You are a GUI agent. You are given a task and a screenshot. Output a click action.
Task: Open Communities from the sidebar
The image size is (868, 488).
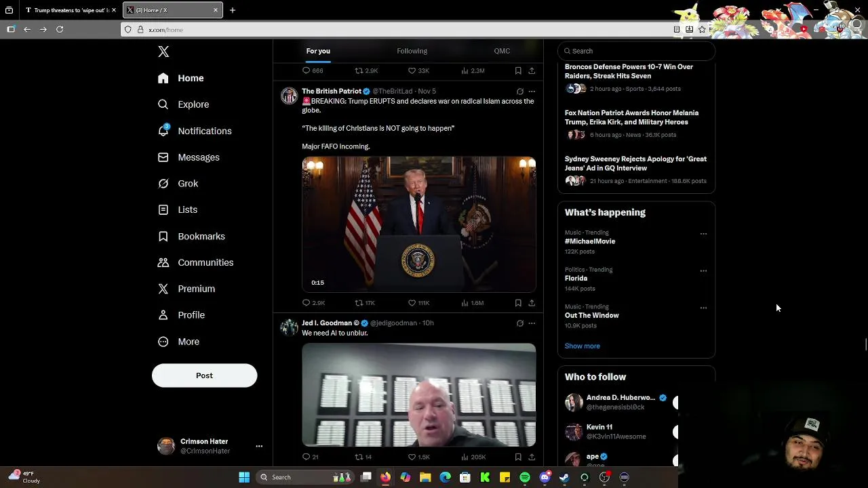195,262
